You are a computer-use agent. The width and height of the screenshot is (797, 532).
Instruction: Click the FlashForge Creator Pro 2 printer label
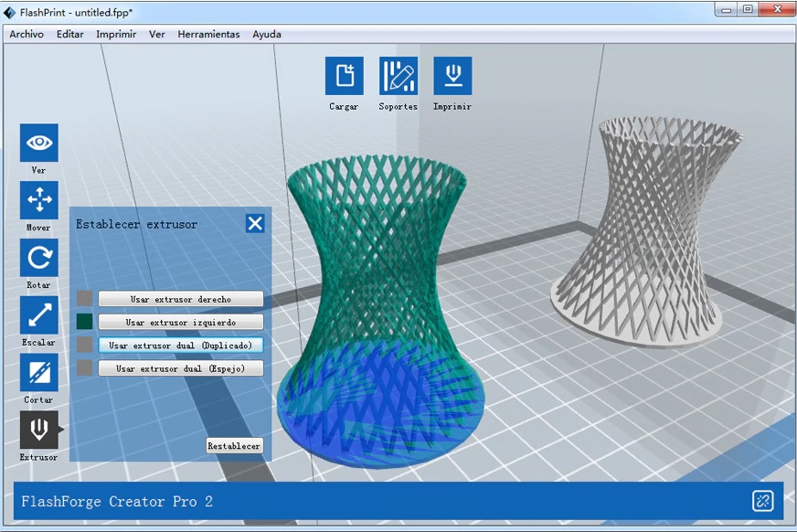point(117,502)
